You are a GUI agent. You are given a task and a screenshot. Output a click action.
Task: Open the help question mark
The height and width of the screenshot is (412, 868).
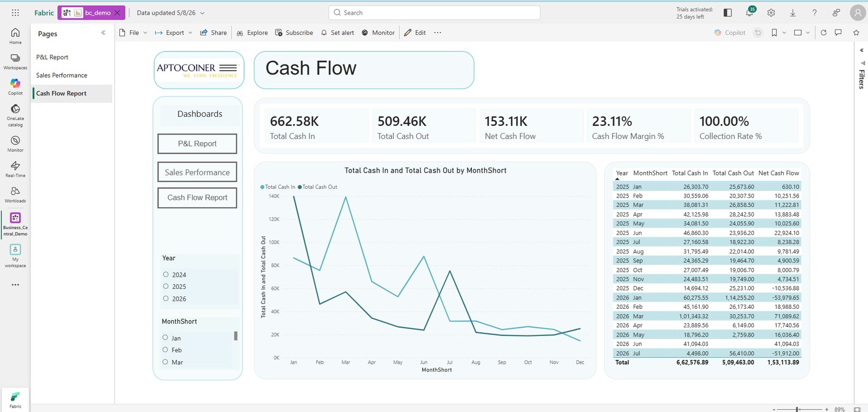[814, 12]
